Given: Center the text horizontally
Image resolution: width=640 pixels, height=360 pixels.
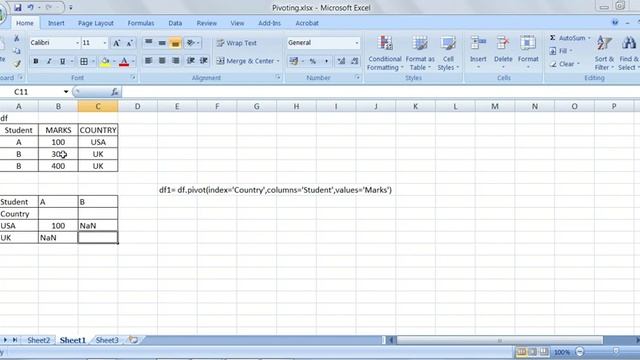Looking at the screenshot, I should pyautogui.click(x=162, y=61).
